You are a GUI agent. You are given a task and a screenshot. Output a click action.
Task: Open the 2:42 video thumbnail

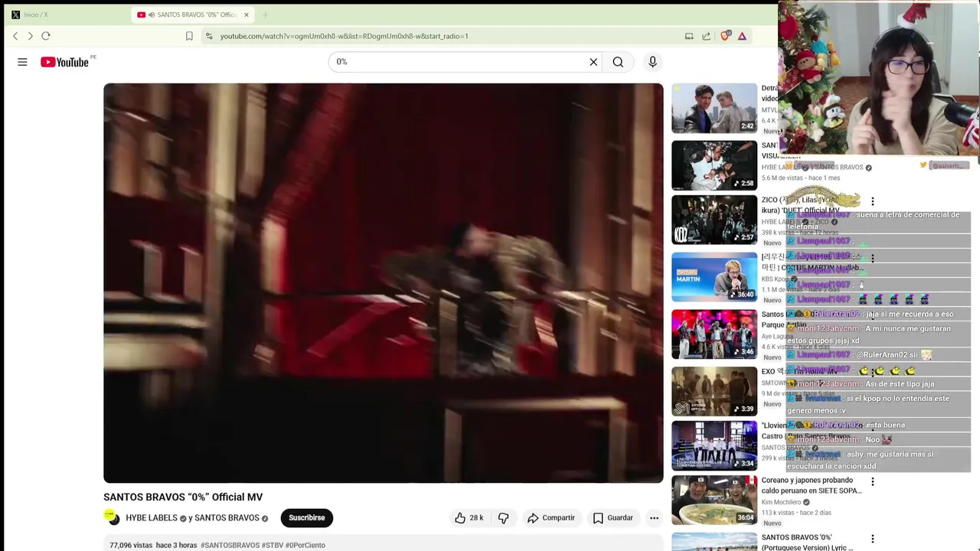point(714,108)
